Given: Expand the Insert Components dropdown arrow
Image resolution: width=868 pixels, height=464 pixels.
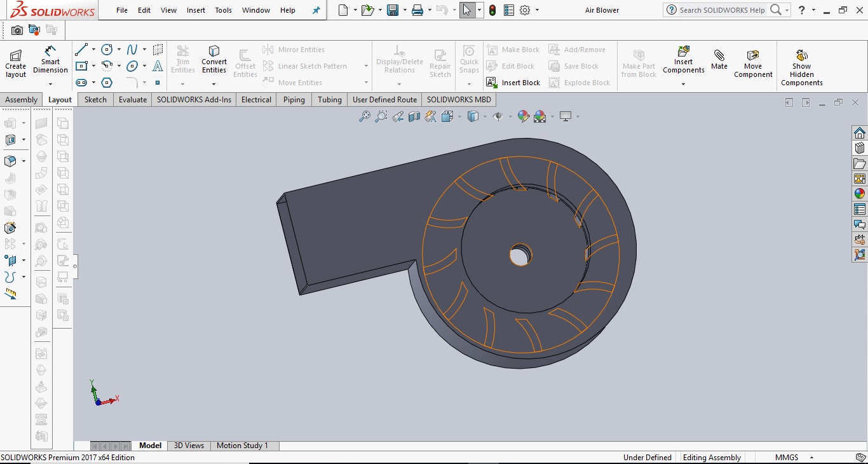Looking at the screenshot, I should pyautogui.click(x=684, y=83).
